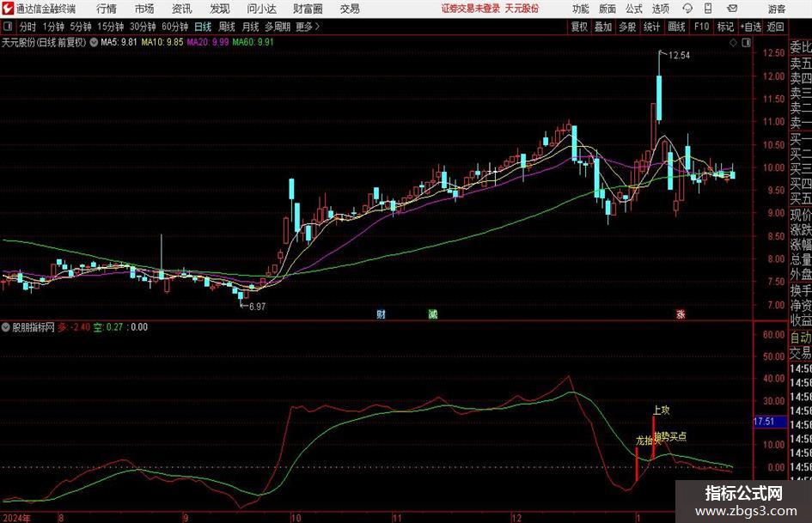The image size is (812, 523).
Task: Click the 减 marker on the chart
Action: click(x=433, y=314)
